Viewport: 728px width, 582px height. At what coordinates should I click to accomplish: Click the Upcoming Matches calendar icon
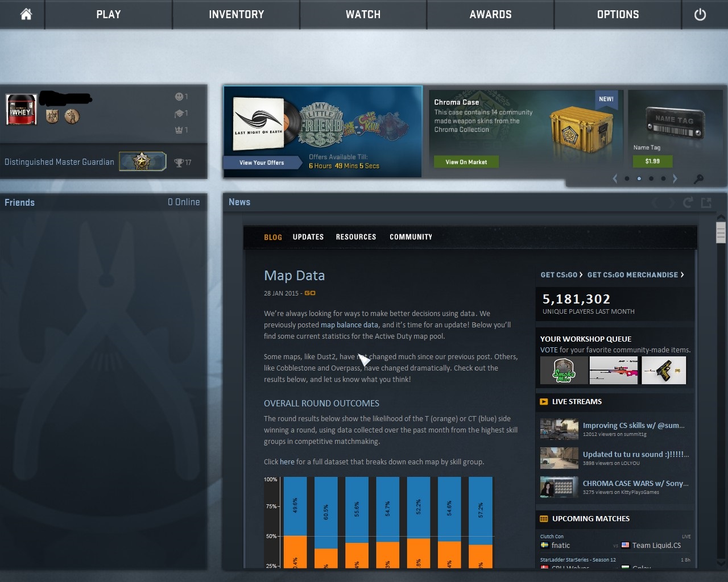click(x=544, y=519)
